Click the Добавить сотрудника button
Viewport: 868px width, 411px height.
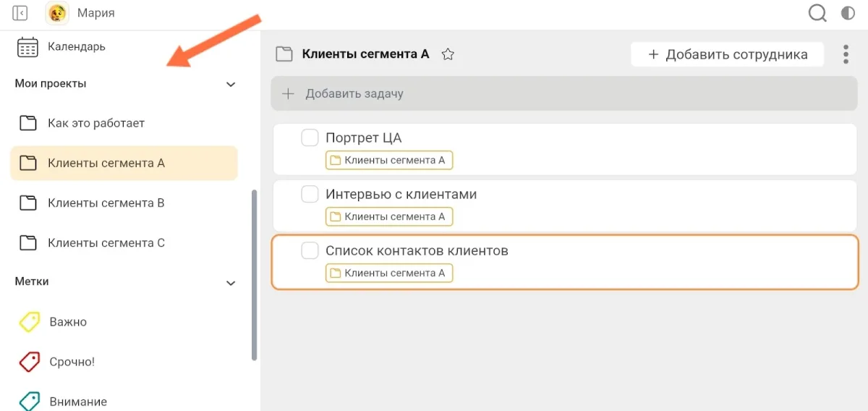pyautogui.click(x=727, y=54)
